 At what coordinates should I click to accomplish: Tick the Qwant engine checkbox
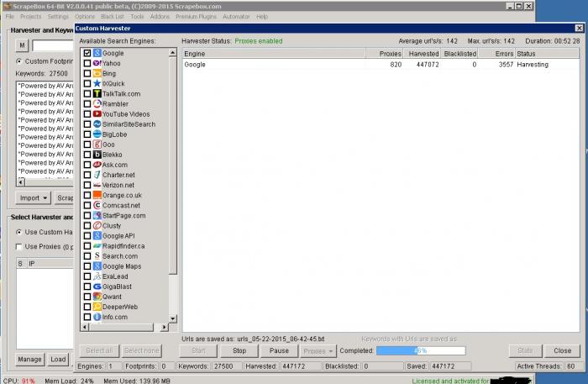(87, 297)
